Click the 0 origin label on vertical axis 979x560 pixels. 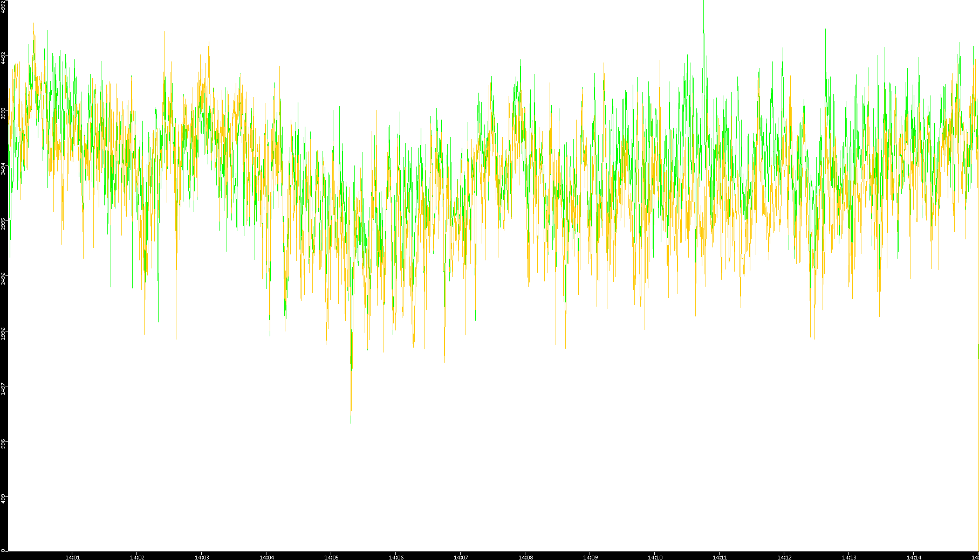(x=4, y=550)
